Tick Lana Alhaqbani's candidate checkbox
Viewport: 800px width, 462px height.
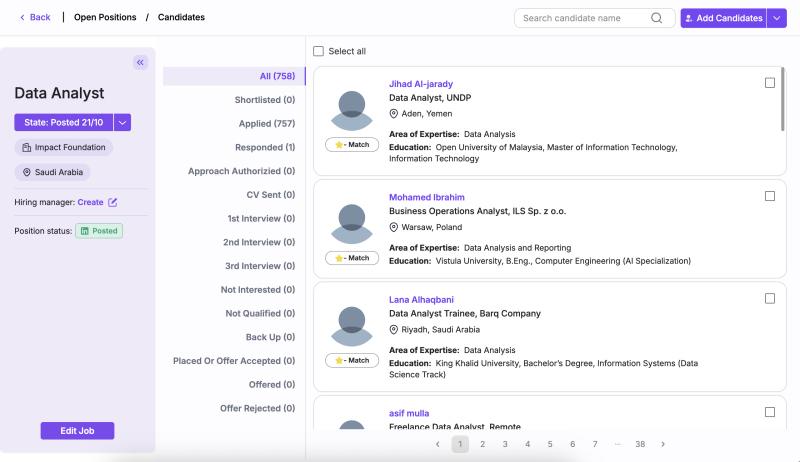(770, 298)
